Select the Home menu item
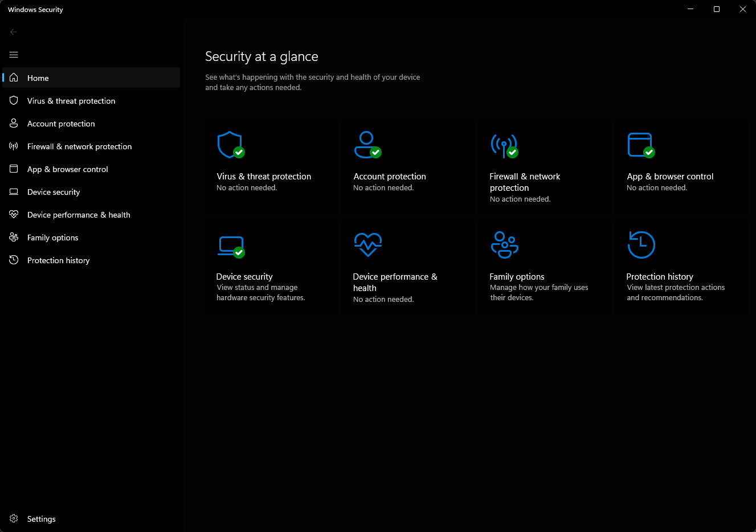This screenshot has width=756, height=532. coord(38,77)
